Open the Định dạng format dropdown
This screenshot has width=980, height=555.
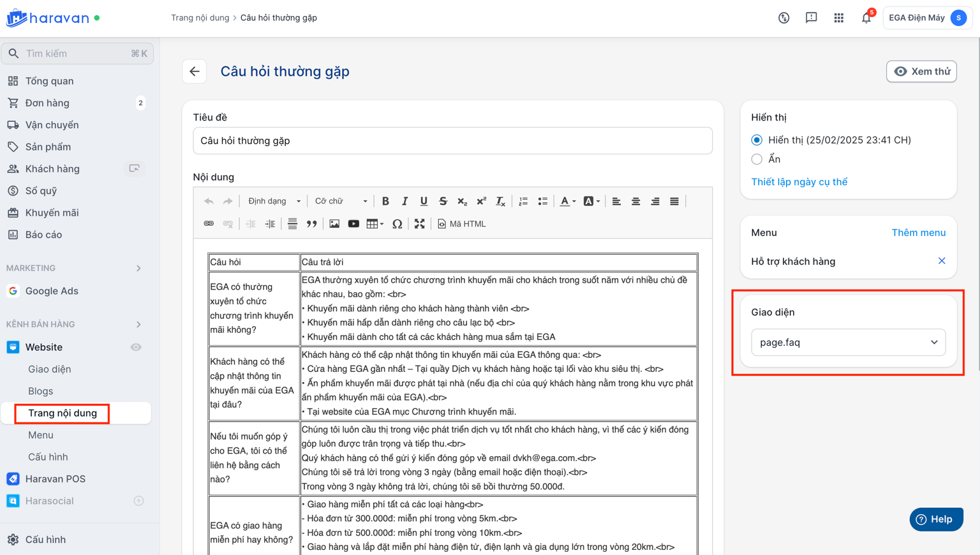274,201
